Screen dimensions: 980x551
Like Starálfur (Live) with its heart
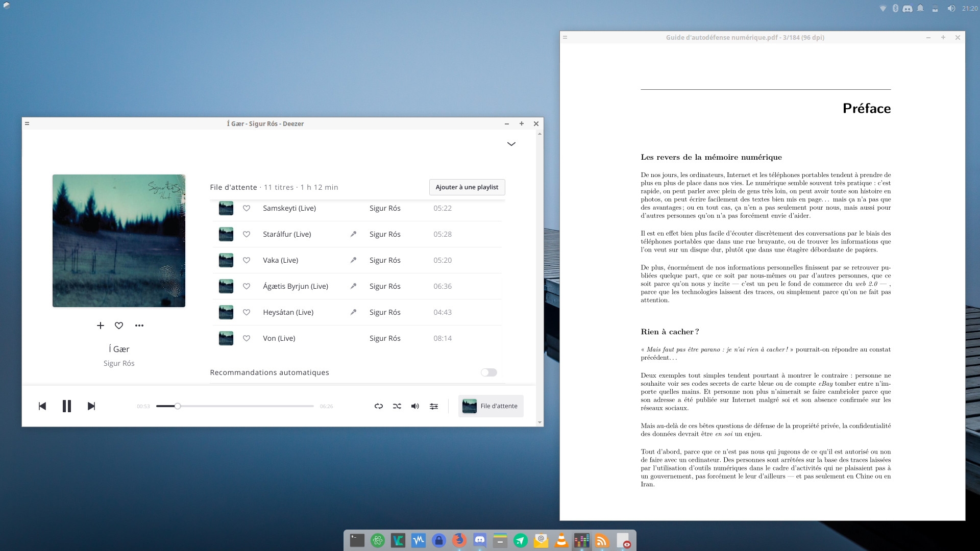[x=247, y=234]
